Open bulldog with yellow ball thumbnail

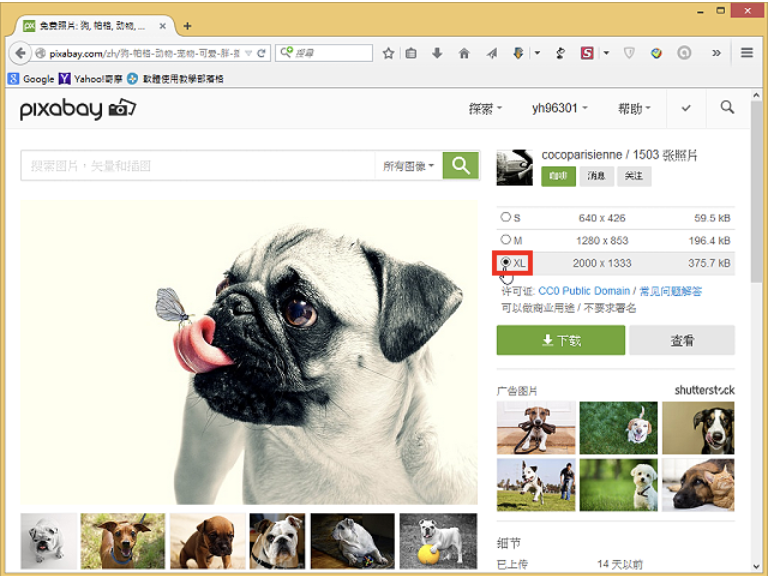pyautogui.click(x=438, y=541)
